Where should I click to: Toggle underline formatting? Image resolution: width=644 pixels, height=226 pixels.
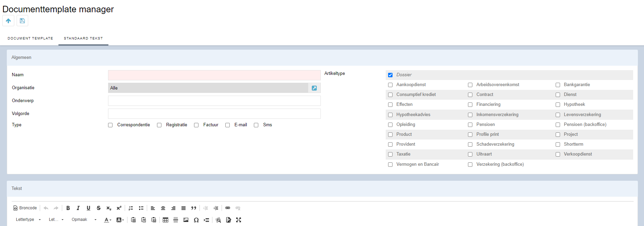(88, 208)
